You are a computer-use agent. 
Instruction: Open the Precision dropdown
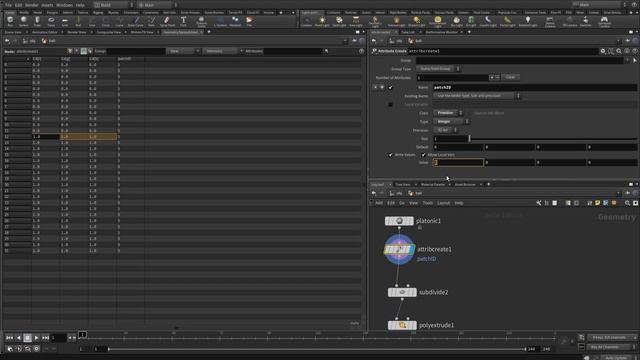(x=445, y=130)
